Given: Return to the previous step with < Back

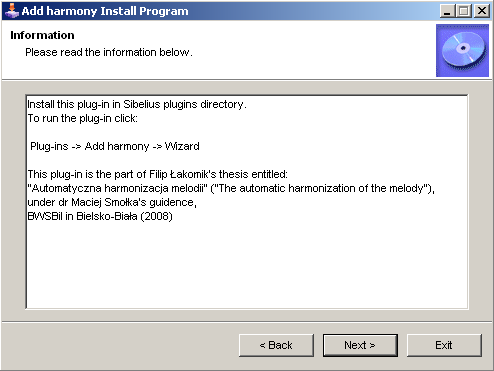Looking at the screenshot, I should click(276, 345).
